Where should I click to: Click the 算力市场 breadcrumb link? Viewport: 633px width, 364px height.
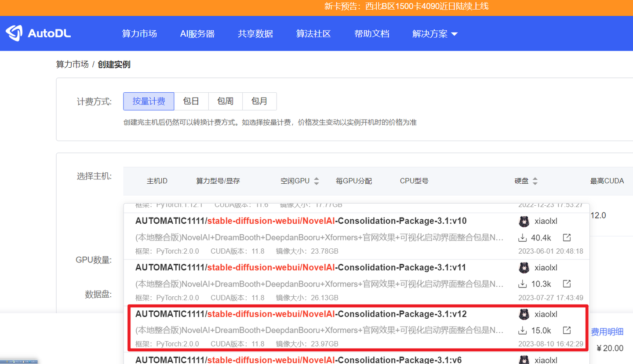(x=72, y=64)
